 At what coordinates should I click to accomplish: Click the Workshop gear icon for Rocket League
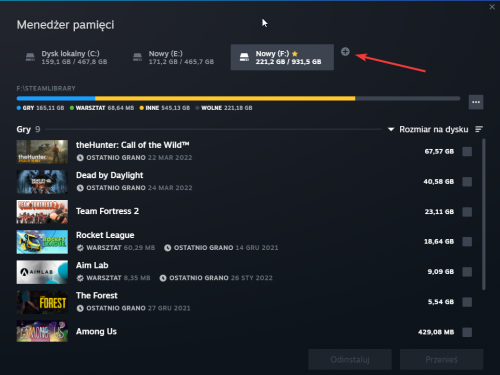(x=80, y=248)
